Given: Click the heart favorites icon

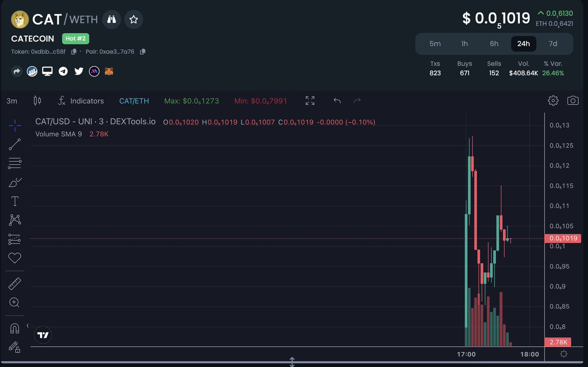Looking at the screenshot, I should (15, 258).
